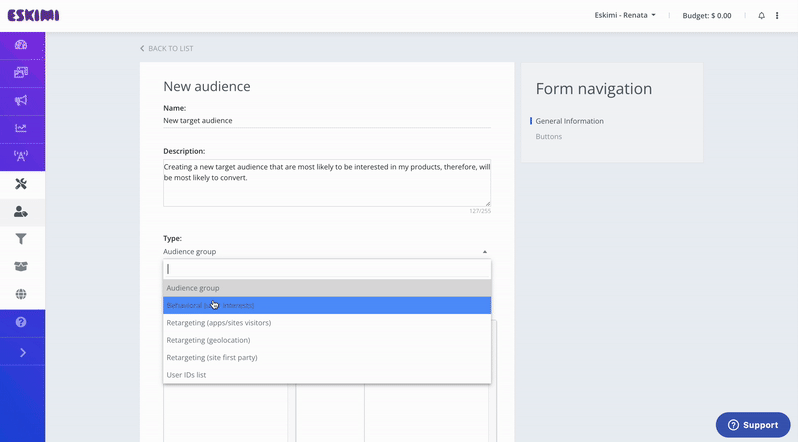Open the Support chat button
Viewport: 798px width, 442px height.
tap(752, 425)
